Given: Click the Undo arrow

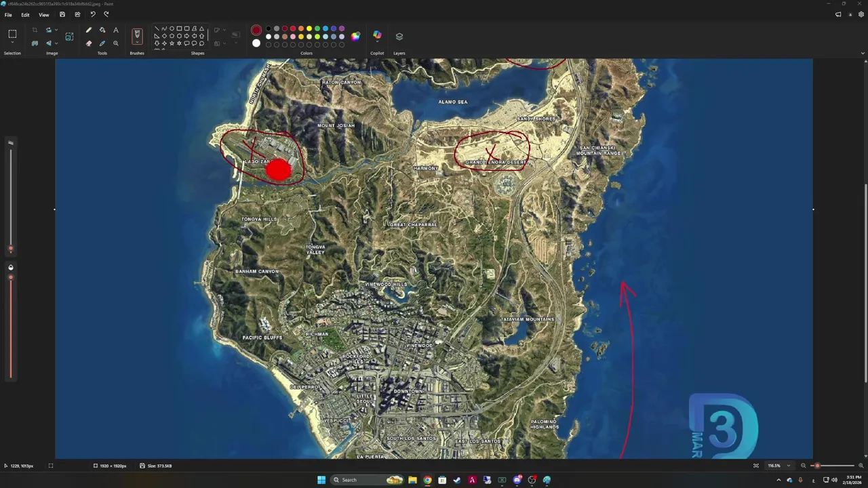Looking at the screenshot, I should (x=93, y=14).
